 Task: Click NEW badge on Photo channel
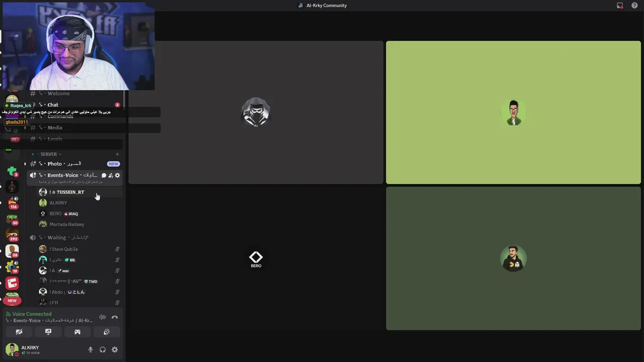[113, 164]
